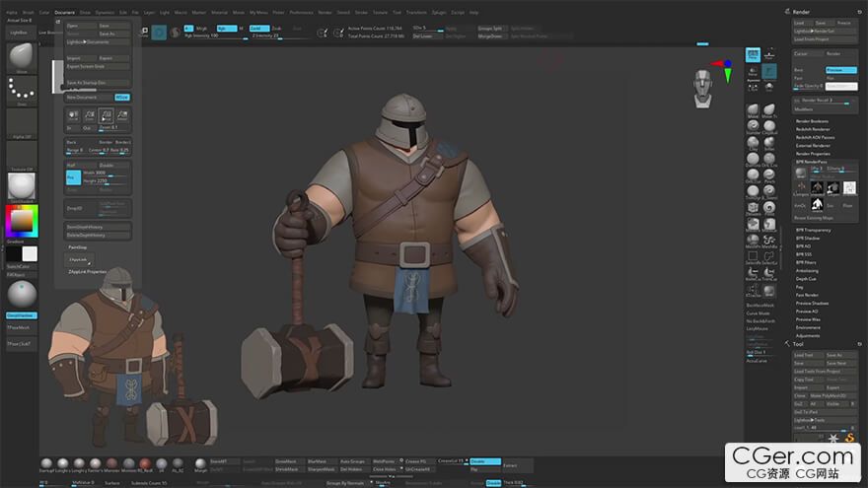Expand the Preview Shadows section

[x=813, y=303]
